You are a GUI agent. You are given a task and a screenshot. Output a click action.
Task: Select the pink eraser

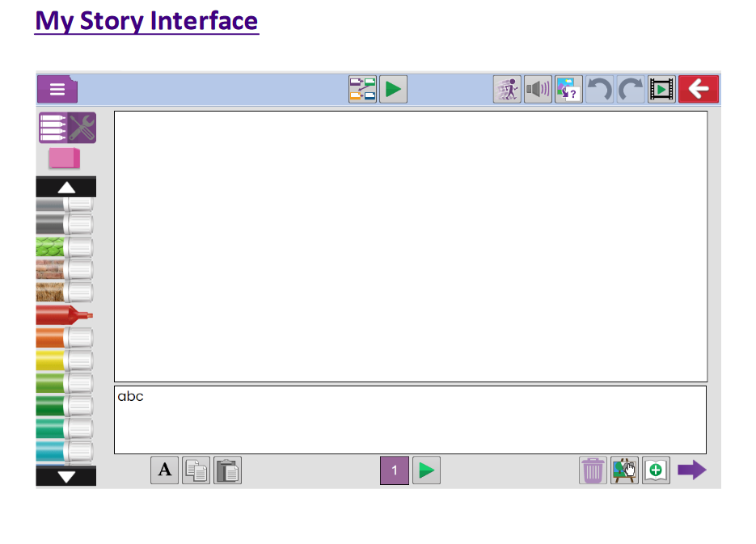click(64, 158)
